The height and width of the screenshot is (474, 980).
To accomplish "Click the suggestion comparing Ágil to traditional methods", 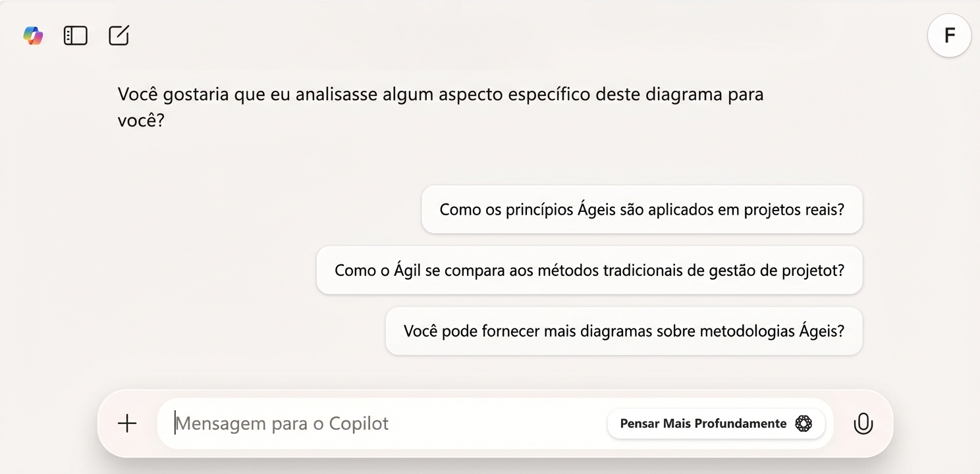I will tap(589, 270).
